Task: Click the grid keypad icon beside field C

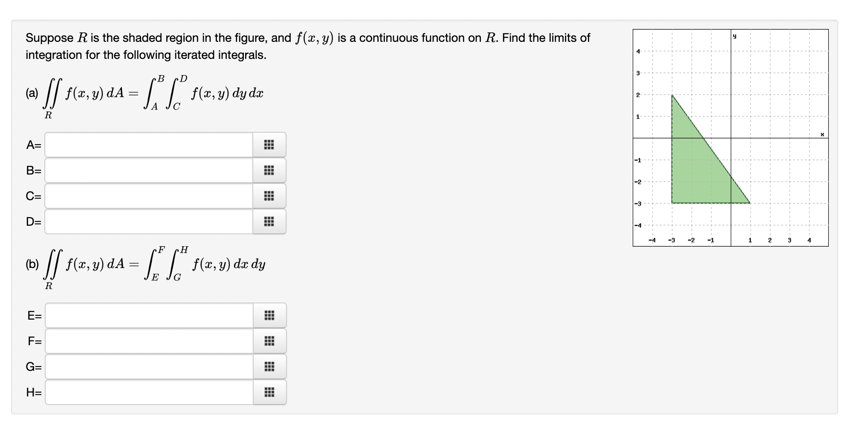Action: coord(269,196)
